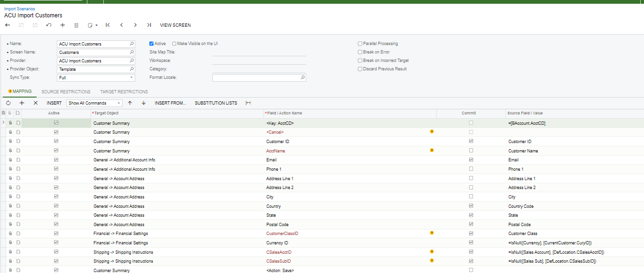Click the warning icon on the Cancel row

point(432,132)
